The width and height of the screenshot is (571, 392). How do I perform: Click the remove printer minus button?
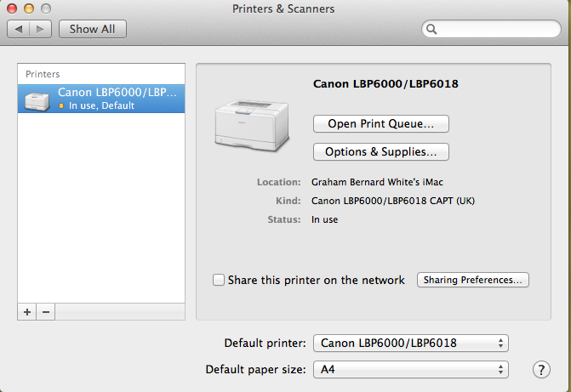pyautogui.click(x=46, y=312)
